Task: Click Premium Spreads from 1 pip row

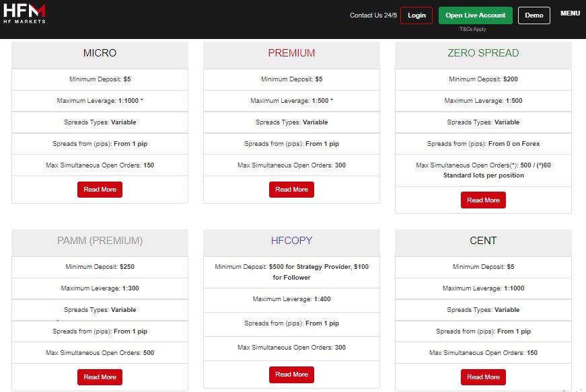Action: pyautogui.click(x=291, y=144)
